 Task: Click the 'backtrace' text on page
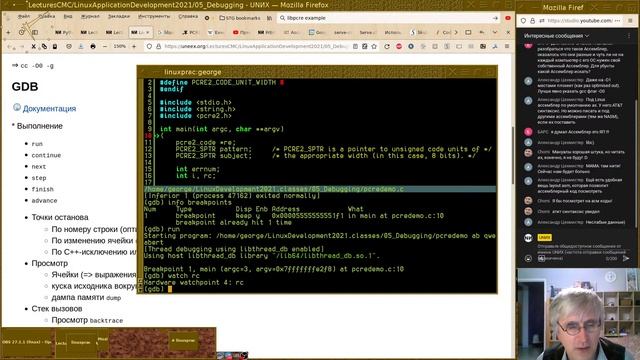click(106, 321)
